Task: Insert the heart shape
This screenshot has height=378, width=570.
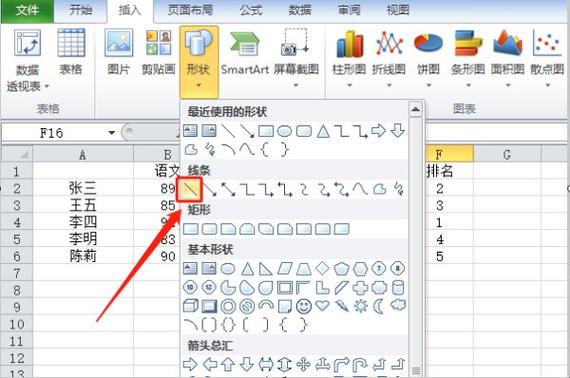Action: tap(323, 306)
